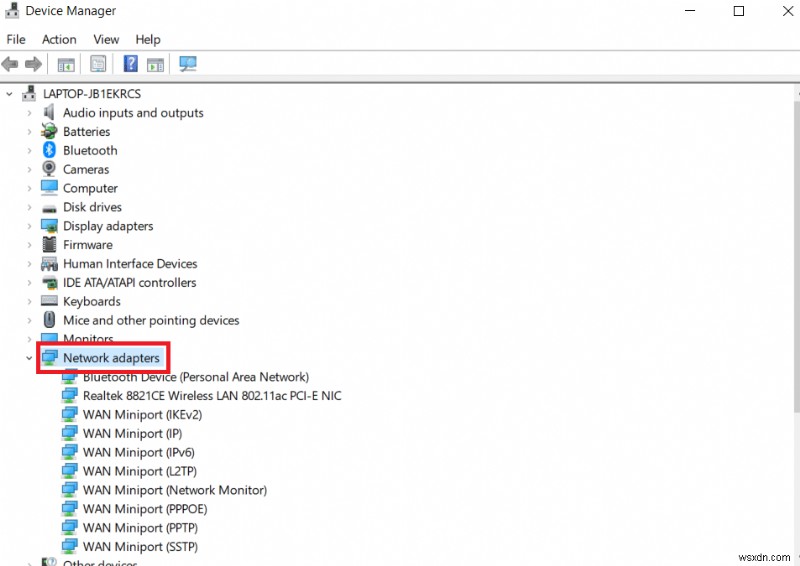This screenshot has height=566, width=800.
Task: Expand the Display adapters chevron
Action: coord(29,226)
